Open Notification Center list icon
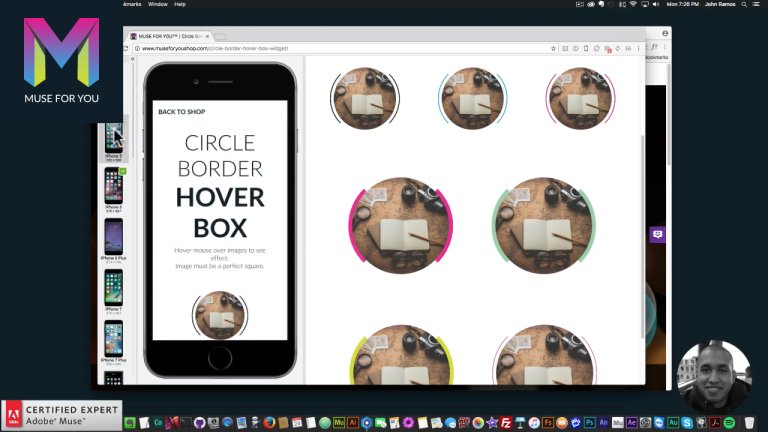This screenshot has width=768, height=432. point(756,4)
